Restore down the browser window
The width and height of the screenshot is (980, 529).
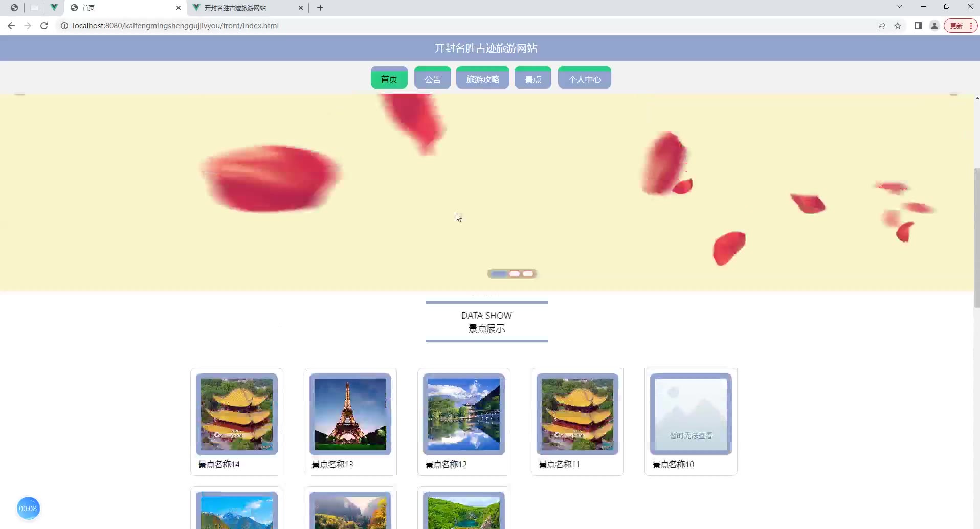point(947,6)
